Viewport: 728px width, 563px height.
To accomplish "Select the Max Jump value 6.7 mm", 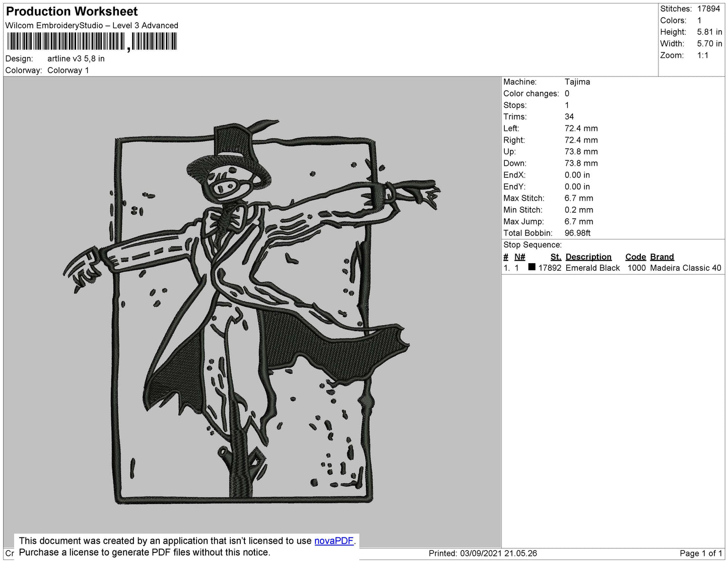I will [x=579, y=221].
